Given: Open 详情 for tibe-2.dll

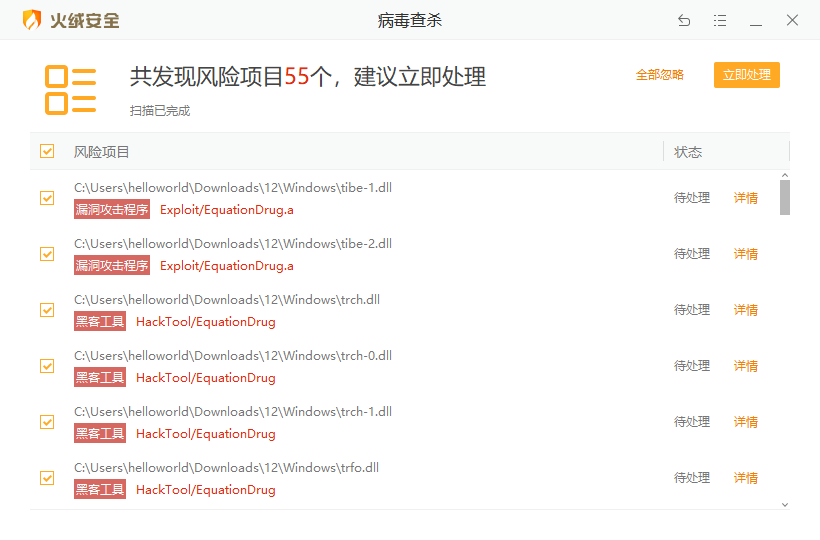Looking at the screenshot, I should [x=746, y=254].
